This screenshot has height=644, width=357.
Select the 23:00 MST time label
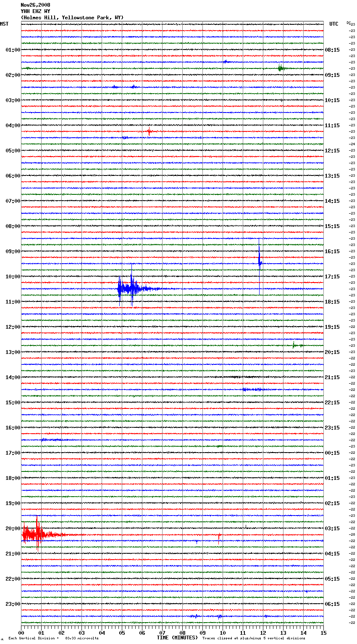(x=13, y=604)
